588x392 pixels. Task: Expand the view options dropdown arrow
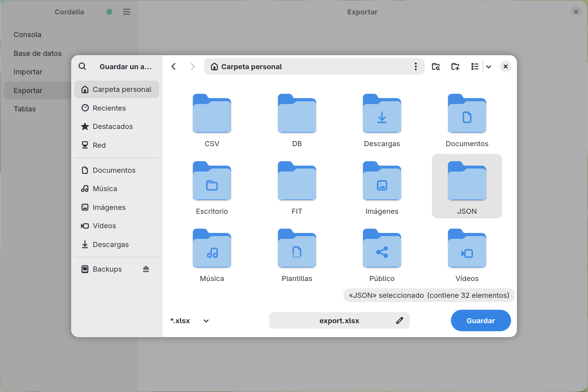(x=489, y=66)
